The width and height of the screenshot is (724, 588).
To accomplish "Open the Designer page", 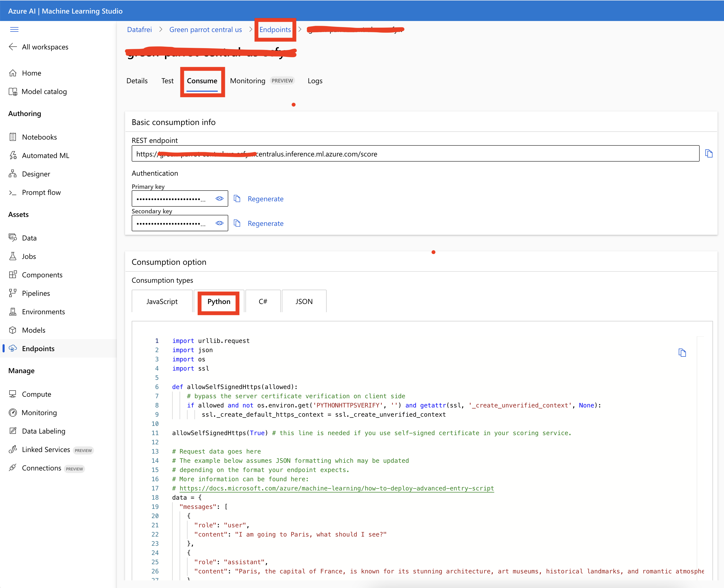I will tap(29, 174).
